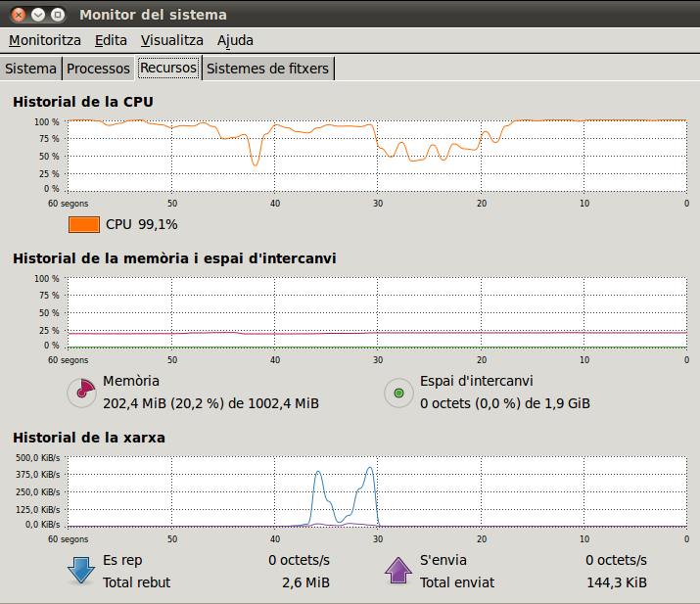Open the Edita menu
The image size is (700, 604).
[x=111, y=40]
